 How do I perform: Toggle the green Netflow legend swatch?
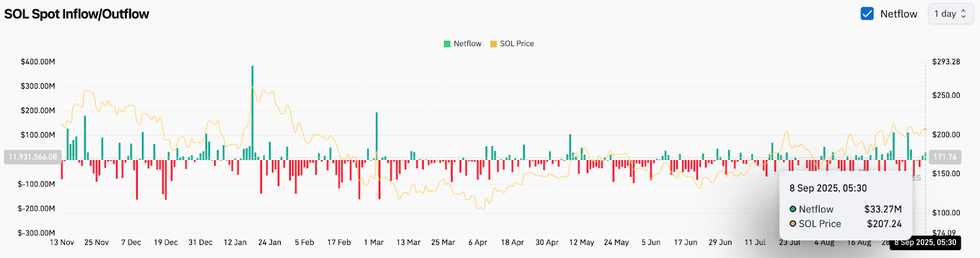click(x=447, y=43)
